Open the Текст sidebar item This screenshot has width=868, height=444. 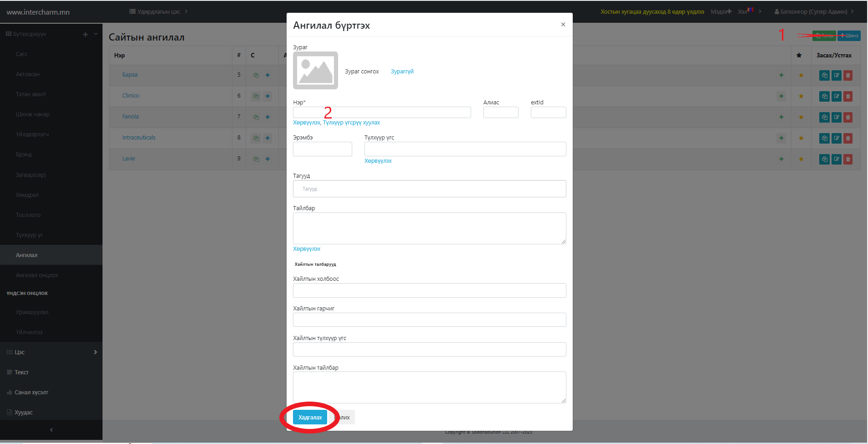point(21,372)
